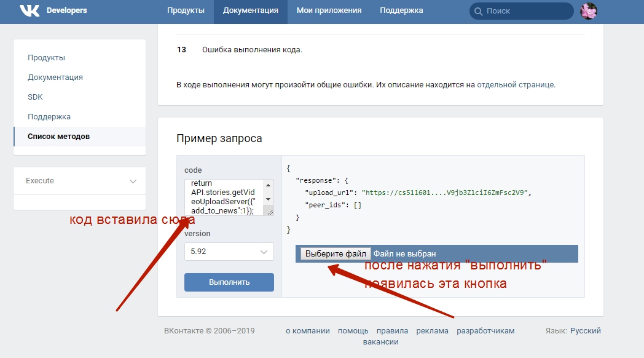Open the о компании footer link

(308, 331)
